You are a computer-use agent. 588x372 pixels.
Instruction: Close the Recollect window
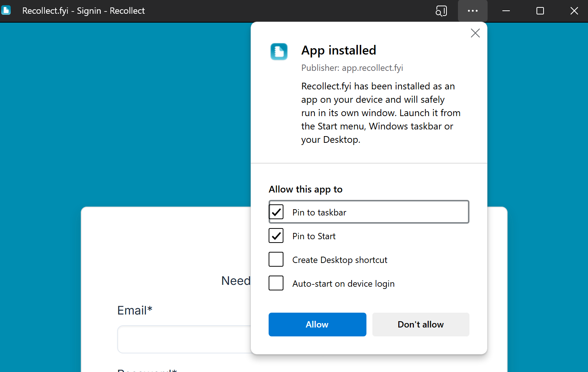pos(574,11)
